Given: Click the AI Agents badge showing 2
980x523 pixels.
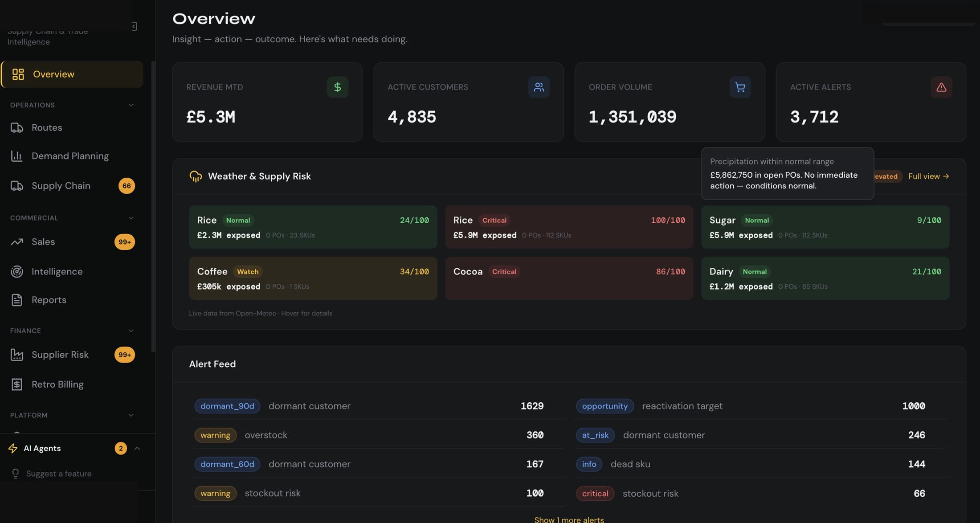Looking at the screenshot, I should 121,448.
